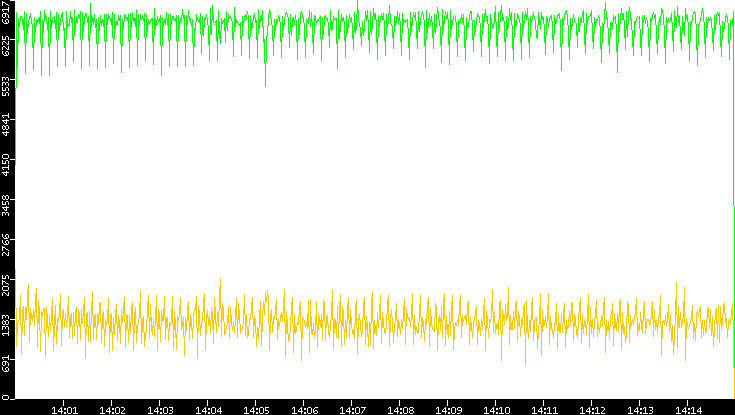Select the 14:13 time axis label
Image resolution: width=735 pixels, height=415 pixels.
tap(641, 410)
